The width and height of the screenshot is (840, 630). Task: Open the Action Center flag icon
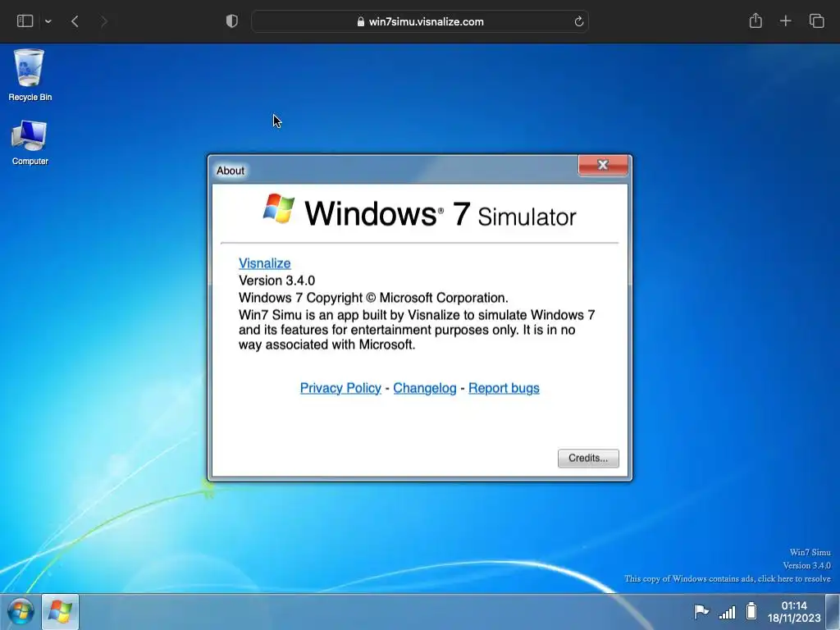(701, 611)
